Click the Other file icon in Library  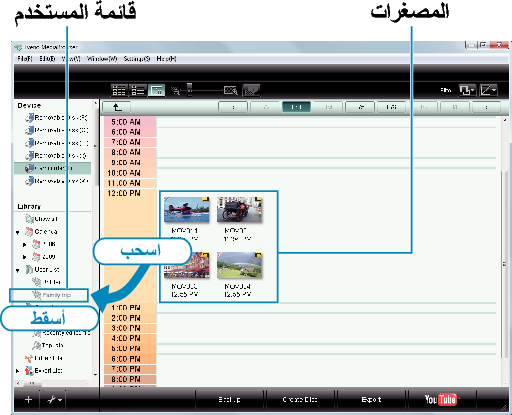[29, 358]
